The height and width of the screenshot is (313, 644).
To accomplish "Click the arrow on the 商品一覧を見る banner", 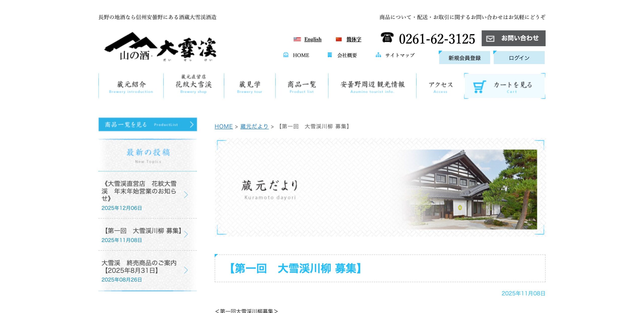I will [192, 124].
